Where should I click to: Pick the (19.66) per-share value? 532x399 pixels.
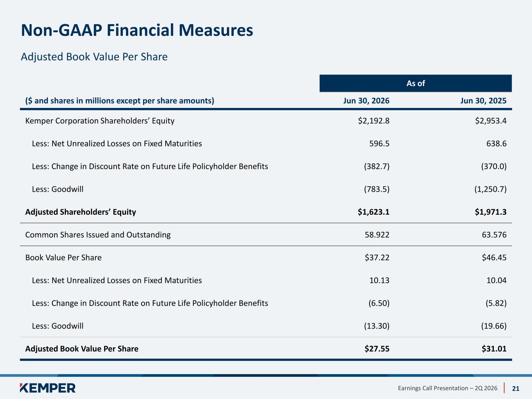[x=494, y=326]
